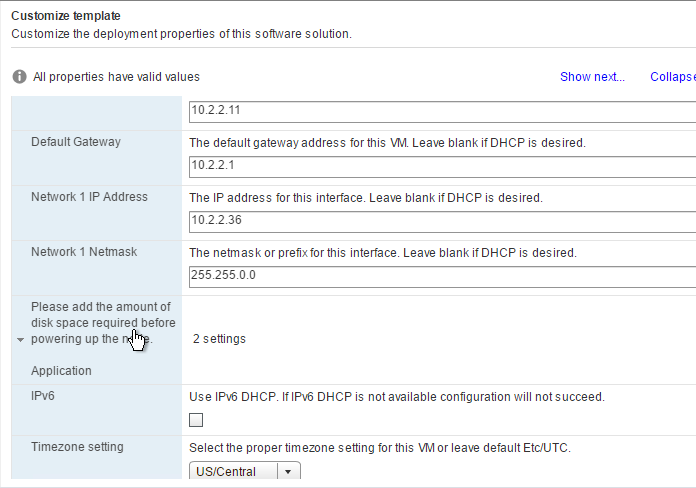Enable the IPv6 DHCP checkbox
Screen dimensions: 696x488
(x=196, y=420)
